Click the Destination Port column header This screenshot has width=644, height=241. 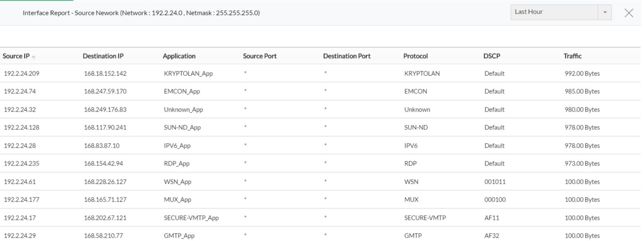click(347, 56)
